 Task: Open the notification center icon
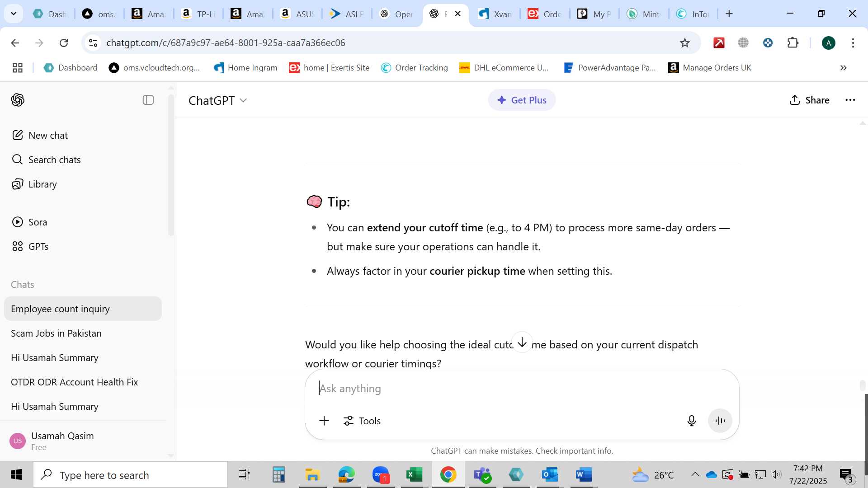pos(847,475)
